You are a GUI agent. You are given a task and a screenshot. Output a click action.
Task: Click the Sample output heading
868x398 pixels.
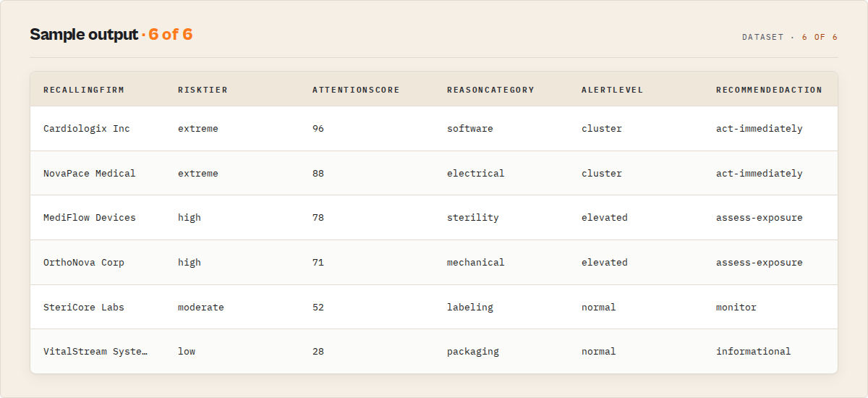pos(84,34)
